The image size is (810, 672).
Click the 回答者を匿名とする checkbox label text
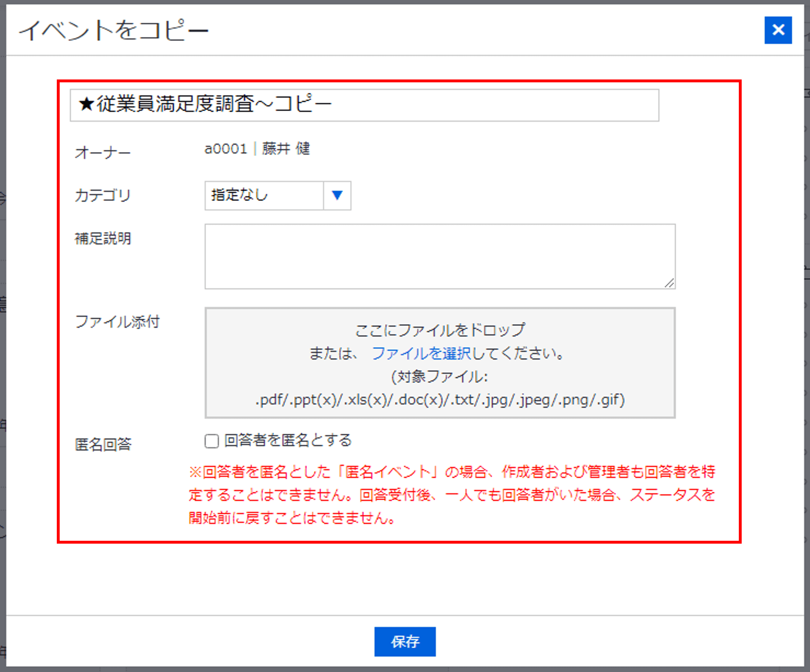(288, 440)
